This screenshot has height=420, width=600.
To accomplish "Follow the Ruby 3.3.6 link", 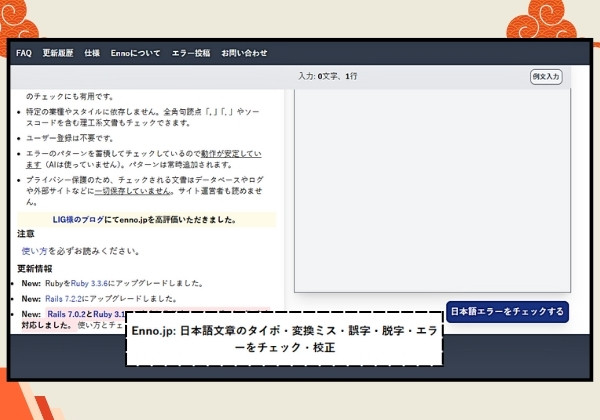I will pos(89,283).
